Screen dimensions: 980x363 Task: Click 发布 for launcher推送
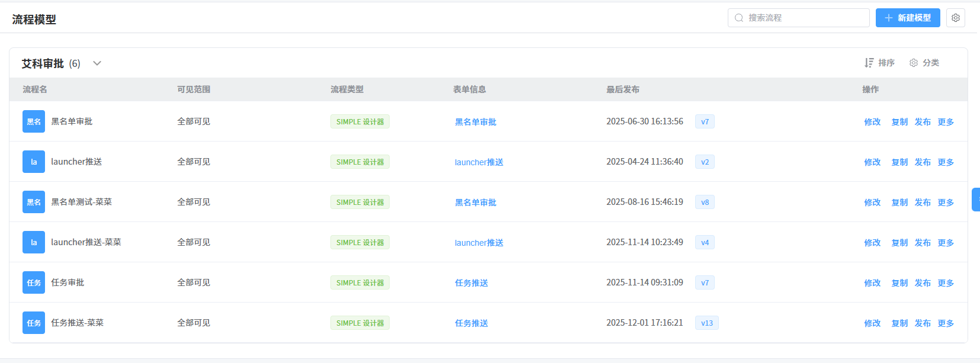pos(923,162)
